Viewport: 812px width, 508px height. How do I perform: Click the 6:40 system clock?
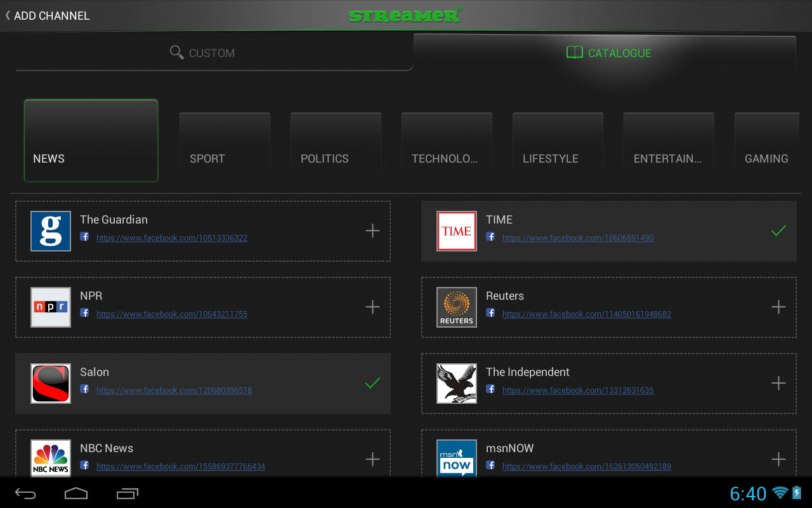pyautogui.click(x=748, y=493)
